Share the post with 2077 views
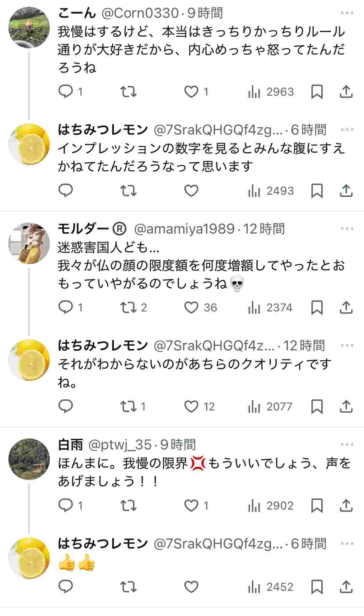364x616 pixels. [346, 406]
